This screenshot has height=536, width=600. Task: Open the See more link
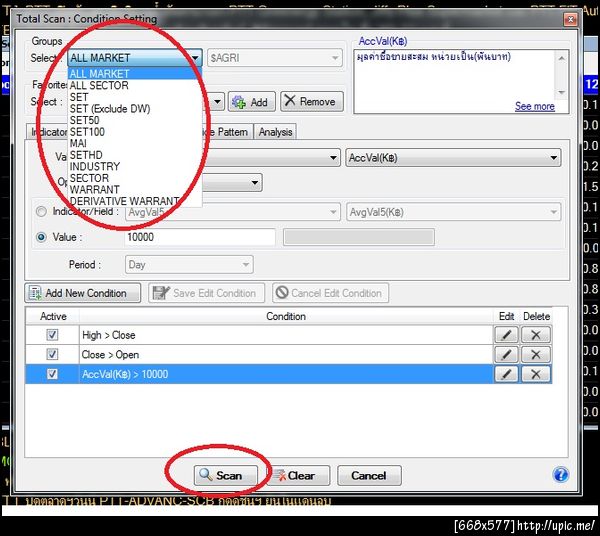(535, 106)
